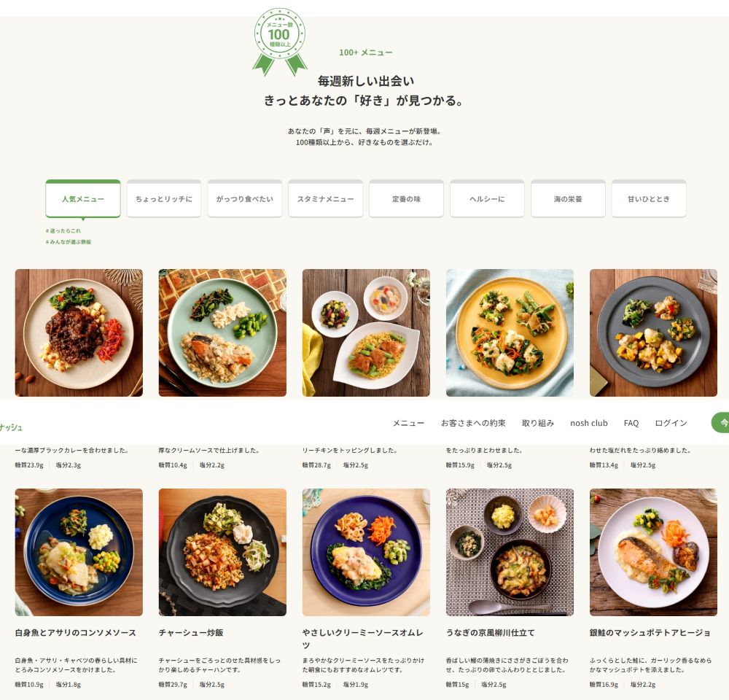
Task: Click the green signup button at right edge
Action: point(720,423)
